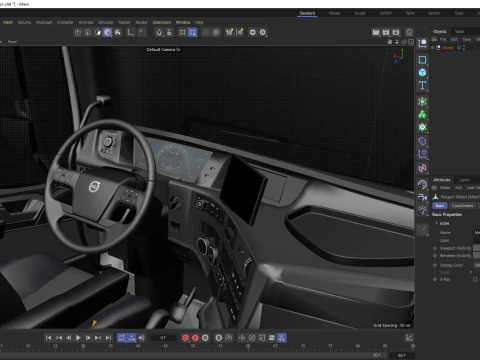Enable the L-shaped Axis mode icon
The image size is (480, 360).
(131, 32)
